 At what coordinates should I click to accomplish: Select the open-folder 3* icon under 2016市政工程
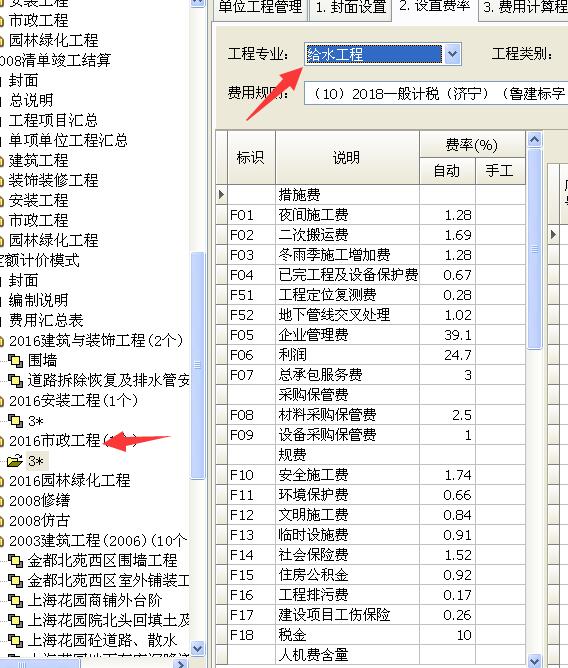[x=15, y=461]
